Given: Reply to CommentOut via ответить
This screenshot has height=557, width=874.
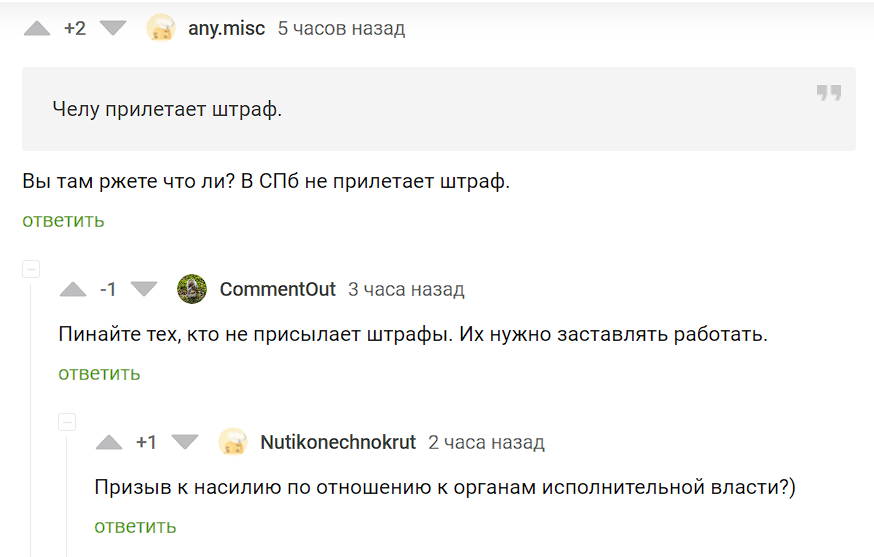Looking at the screenshot, I should click(99, 373).
